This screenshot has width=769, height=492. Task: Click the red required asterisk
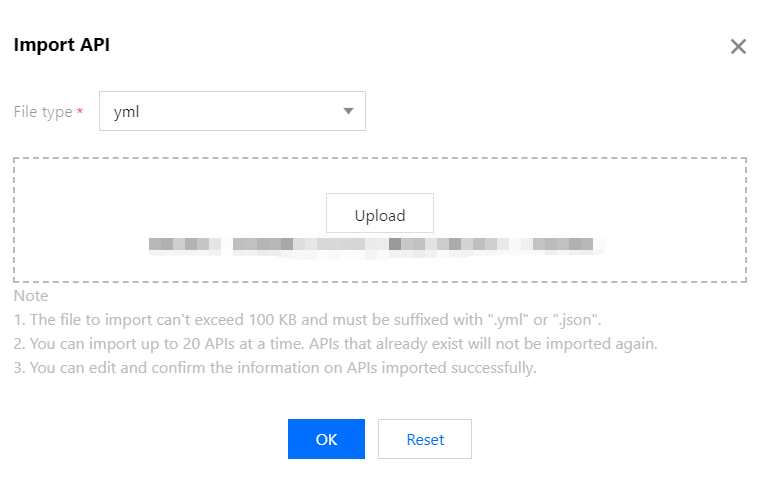pyautogui.click(x=80, y=111)
